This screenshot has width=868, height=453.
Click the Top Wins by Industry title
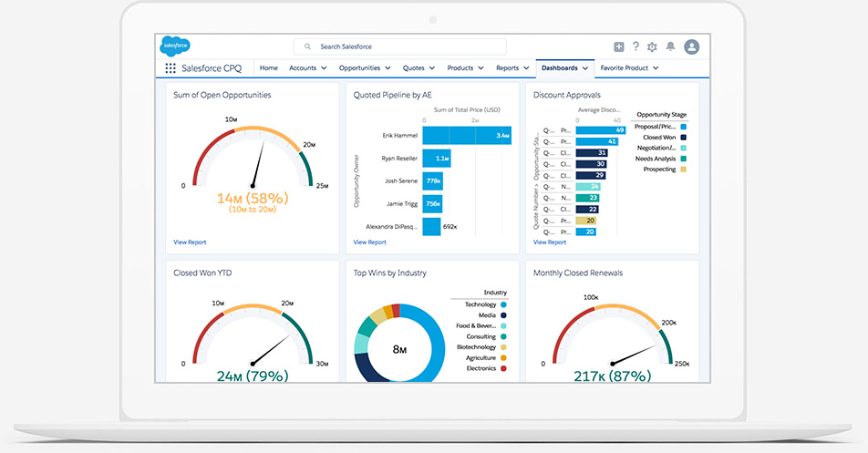pyautogui.click(x=389, y=273)
